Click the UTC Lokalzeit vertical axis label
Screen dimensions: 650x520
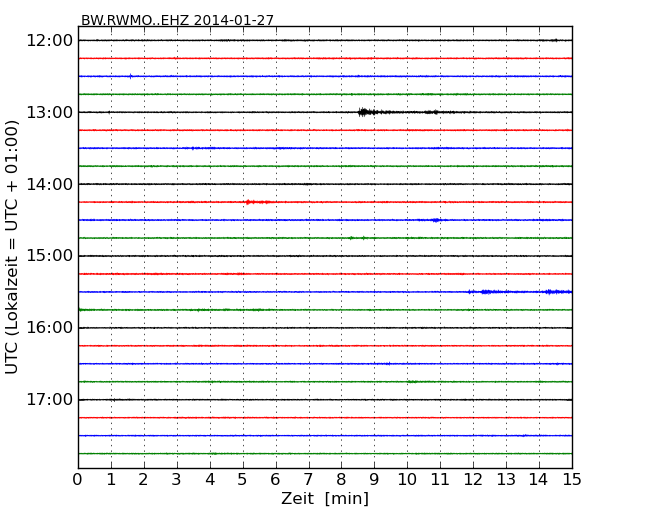point(12,247)
